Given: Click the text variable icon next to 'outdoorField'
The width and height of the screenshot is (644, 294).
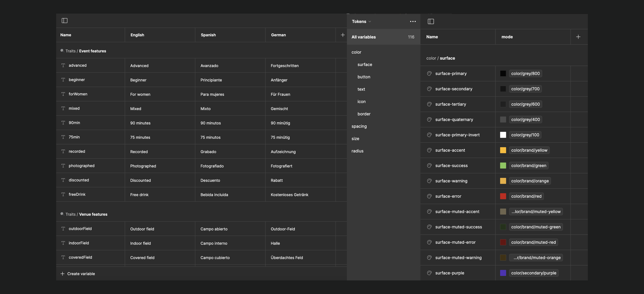Looking at the screenshot, I should [63, 228].
